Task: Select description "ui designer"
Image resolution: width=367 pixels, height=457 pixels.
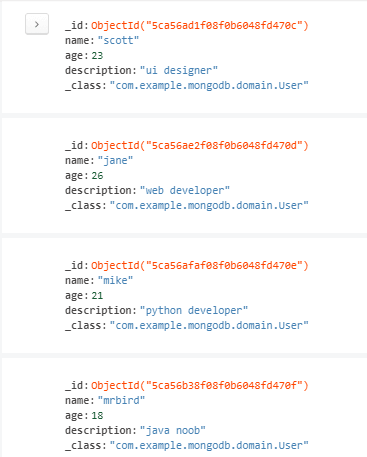Action: (179, 70)
